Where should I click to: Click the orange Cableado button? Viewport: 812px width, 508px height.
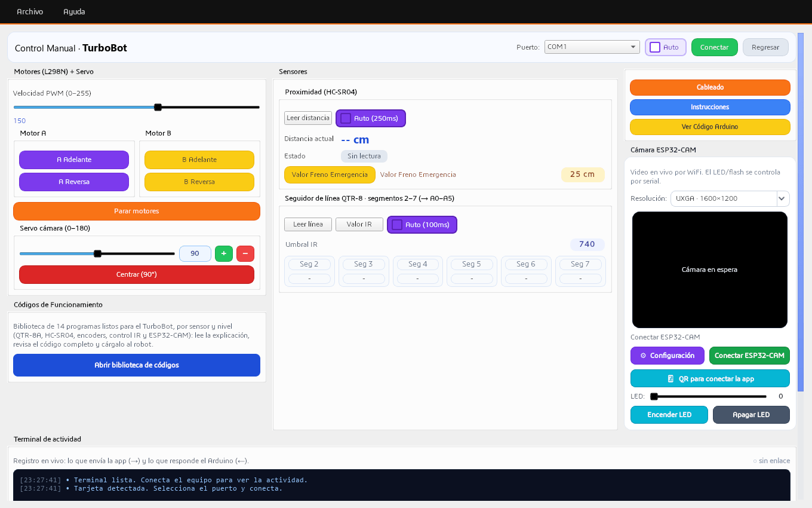(x=710, y=87)
